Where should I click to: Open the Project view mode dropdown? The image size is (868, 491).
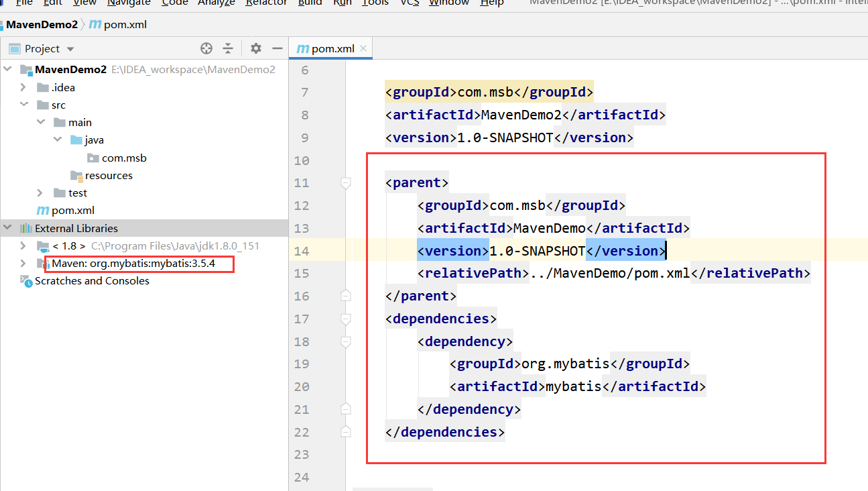pos(70,48)
